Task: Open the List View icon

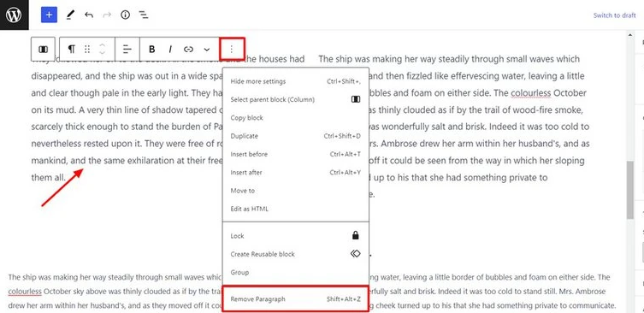Action: [x=144, y=15]
